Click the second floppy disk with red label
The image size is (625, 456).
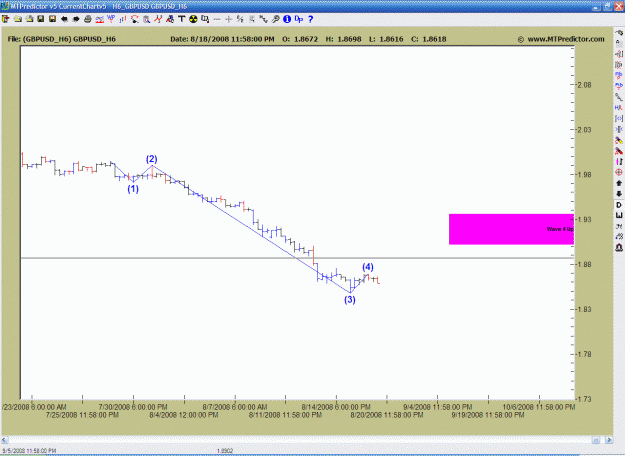tap(52, 19)
